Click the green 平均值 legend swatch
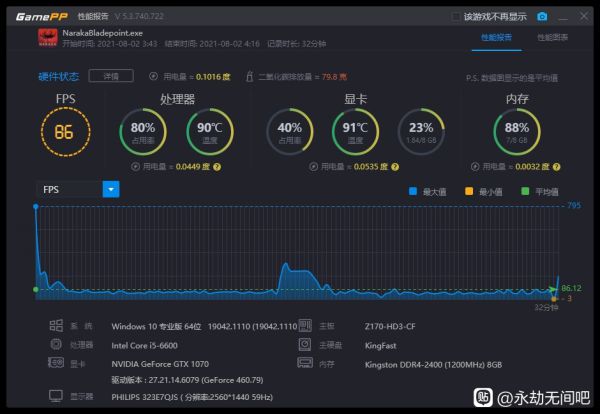 (525, 191)
